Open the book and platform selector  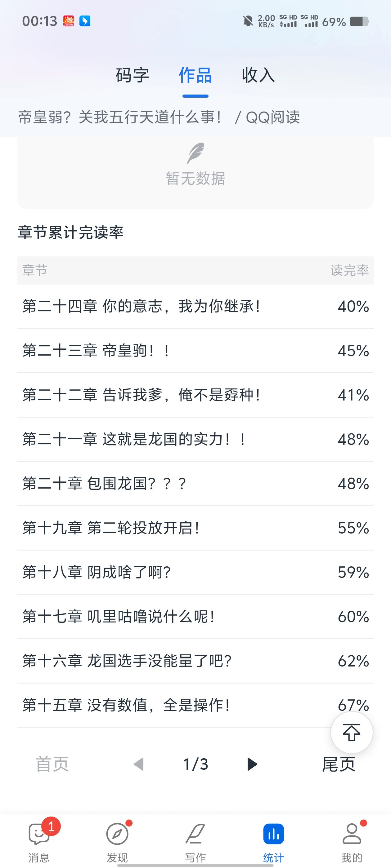point(159,117)
